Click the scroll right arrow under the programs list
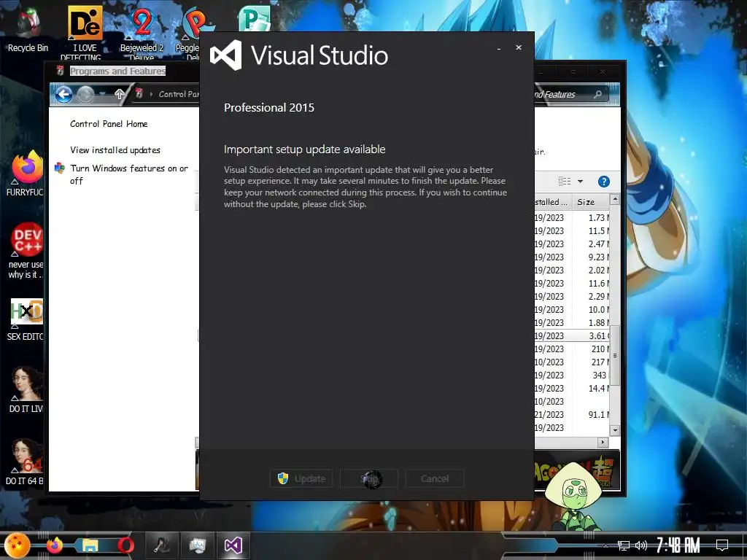The height and width of the screenshot is (560, 747). 603,443
